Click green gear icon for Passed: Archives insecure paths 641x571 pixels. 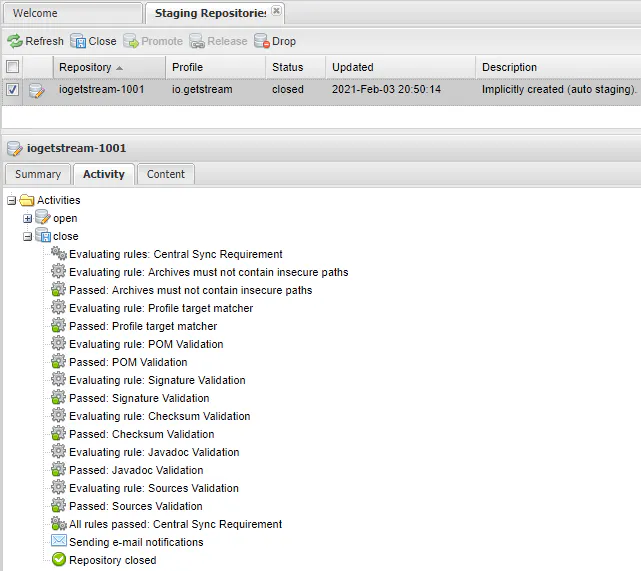pyautogui.click(x=58, y=289)
